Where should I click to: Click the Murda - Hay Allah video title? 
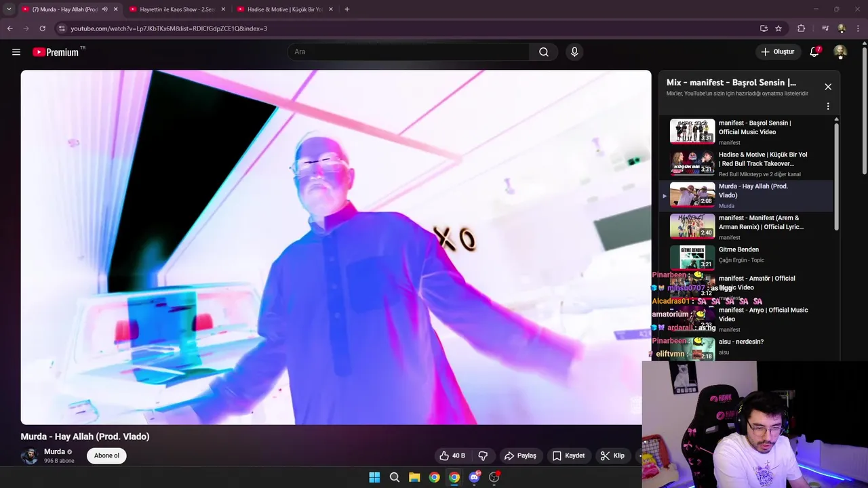85,436
